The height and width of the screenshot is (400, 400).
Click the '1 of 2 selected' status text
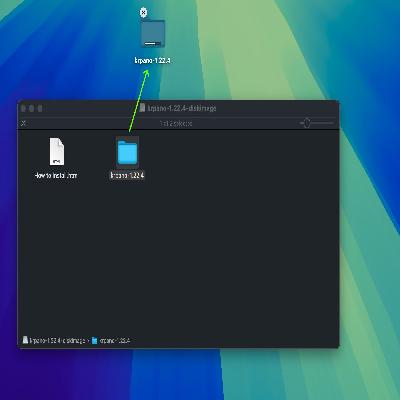point(176,123)
